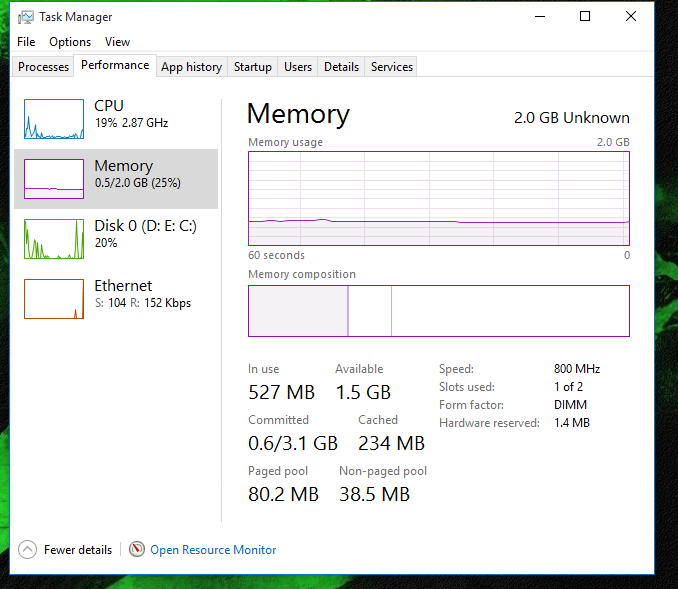
Task: Open the Services tab
Action: (392, 67)
